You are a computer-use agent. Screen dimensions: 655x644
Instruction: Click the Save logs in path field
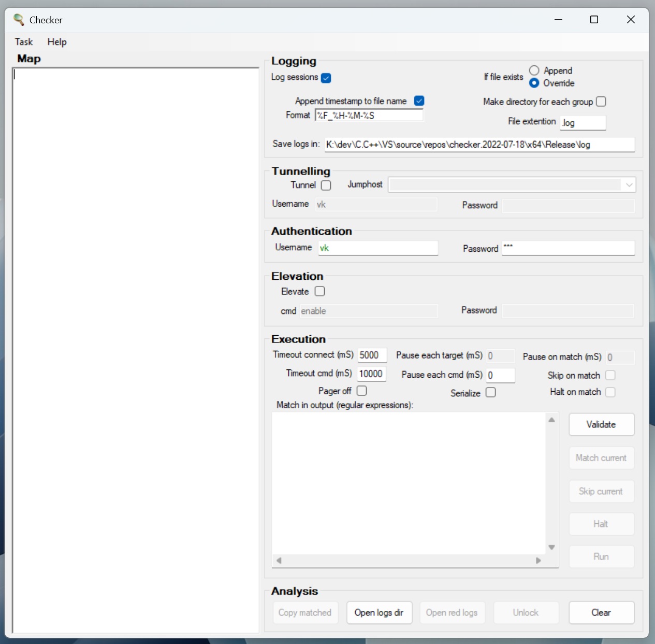[479, 145]
